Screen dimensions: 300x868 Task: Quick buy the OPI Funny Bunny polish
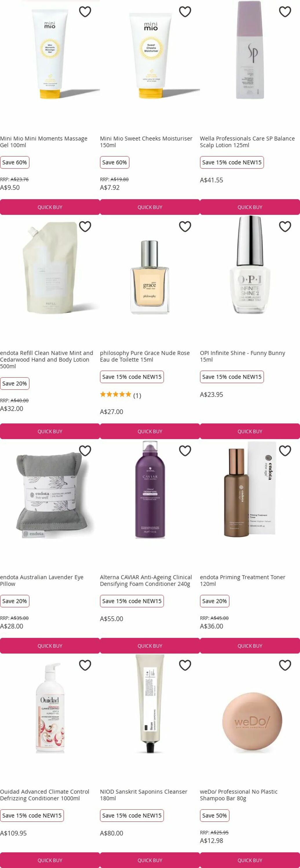(x=250, y=431)
